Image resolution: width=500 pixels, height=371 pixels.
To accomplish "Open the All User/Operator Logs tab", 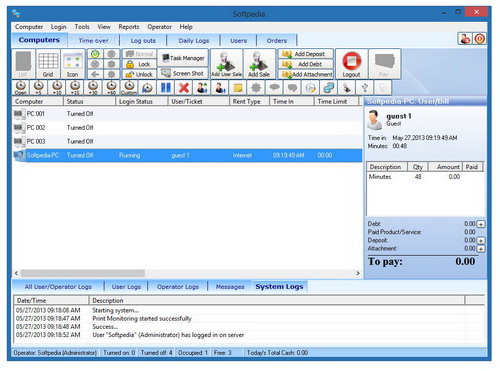I will (58, 287).
